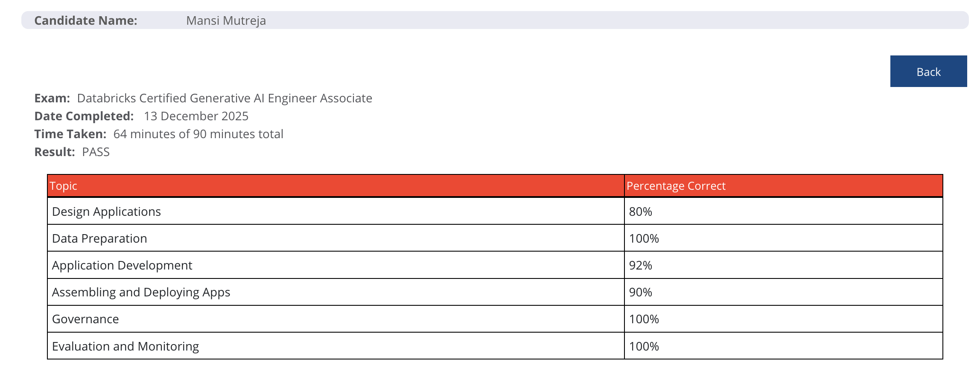This screenshot has width=980, height=371.
Task: Click the 92% score cell
Action: tap(640, 265)
